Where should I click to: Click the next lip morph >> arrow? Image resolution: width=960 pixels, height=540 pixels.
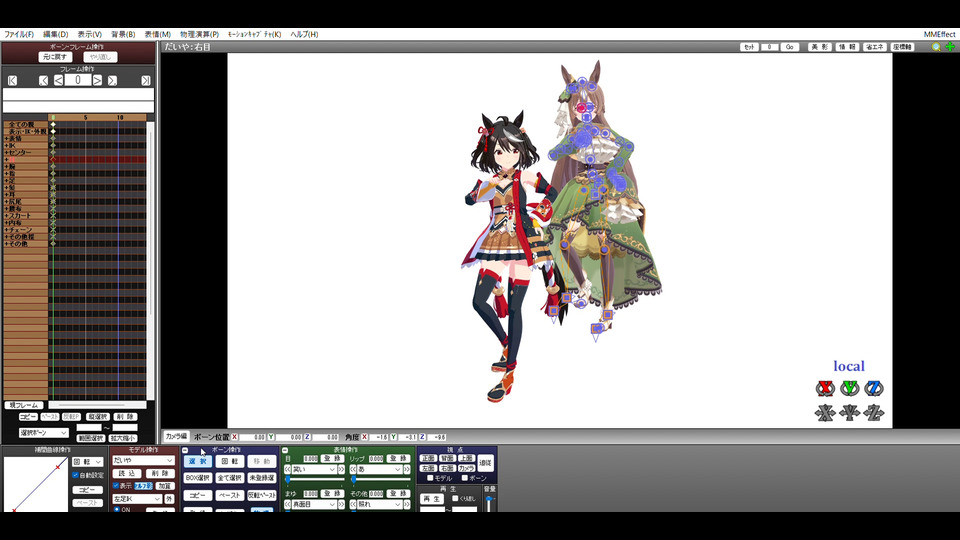[407, 470]
